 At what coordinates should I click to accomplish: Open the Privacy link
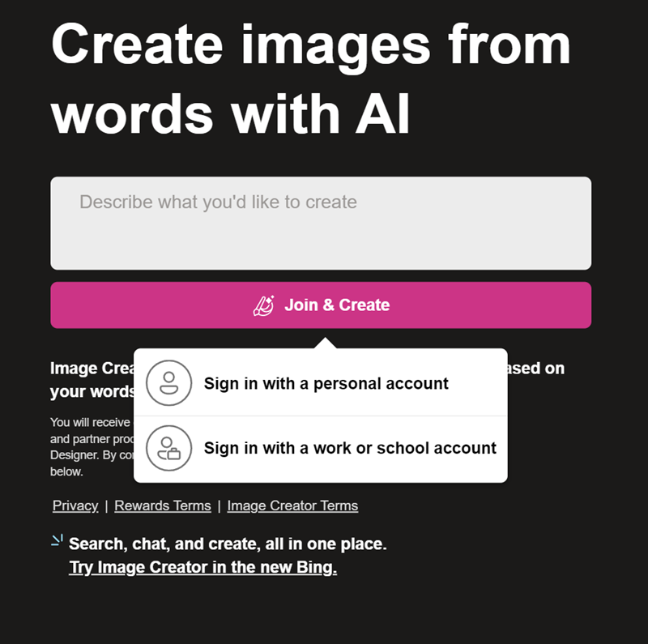(75, 505)
